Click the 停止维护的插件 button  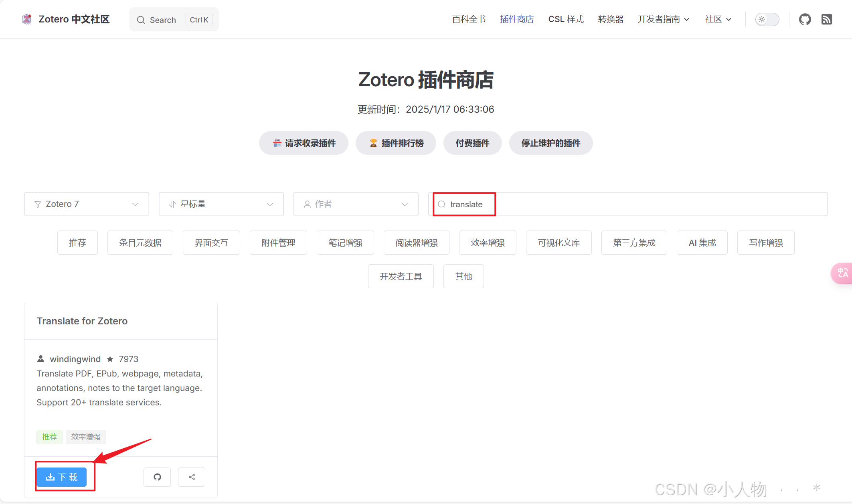(551, 143)
